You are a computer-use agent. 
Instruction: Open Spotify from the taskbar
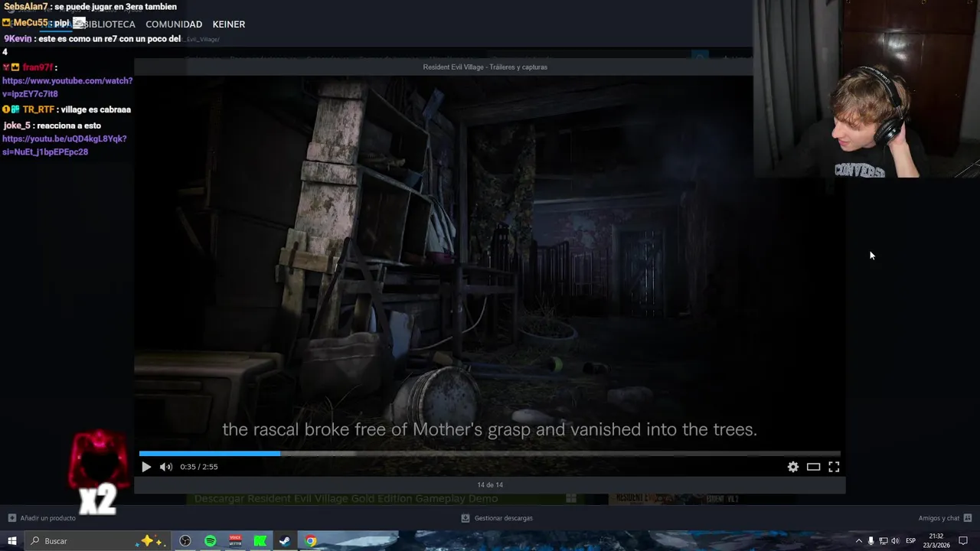click(x=211, y=541)
